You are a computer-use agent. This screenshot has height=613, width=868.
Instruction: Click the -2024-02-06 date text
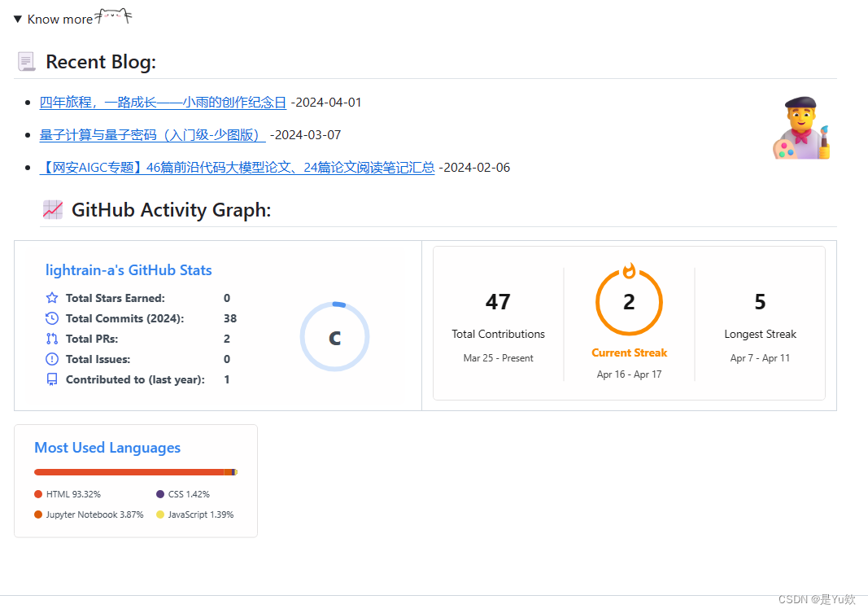click(474, 168)
